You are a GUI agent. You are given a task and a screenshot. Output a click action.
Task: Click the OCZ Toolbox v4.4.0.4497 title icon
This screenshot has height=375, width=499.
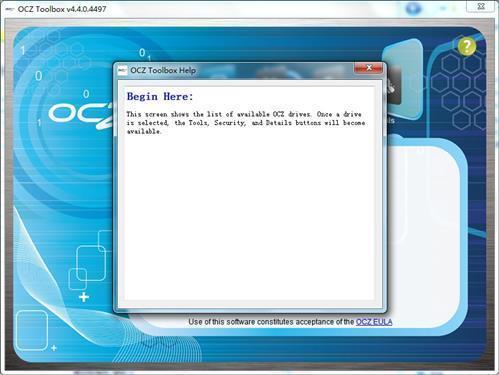pos(9,9)
